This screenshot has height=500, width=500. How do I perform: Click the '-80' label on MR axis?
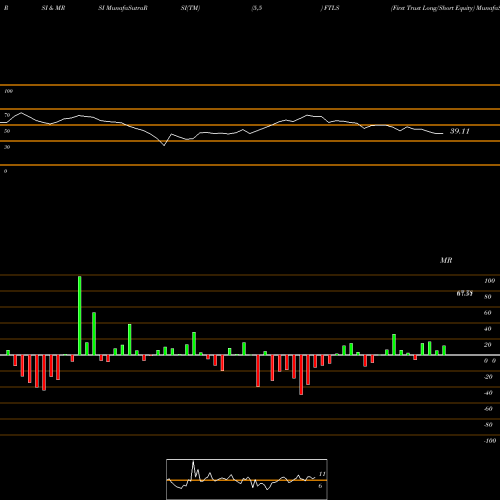tap(488, 425)
